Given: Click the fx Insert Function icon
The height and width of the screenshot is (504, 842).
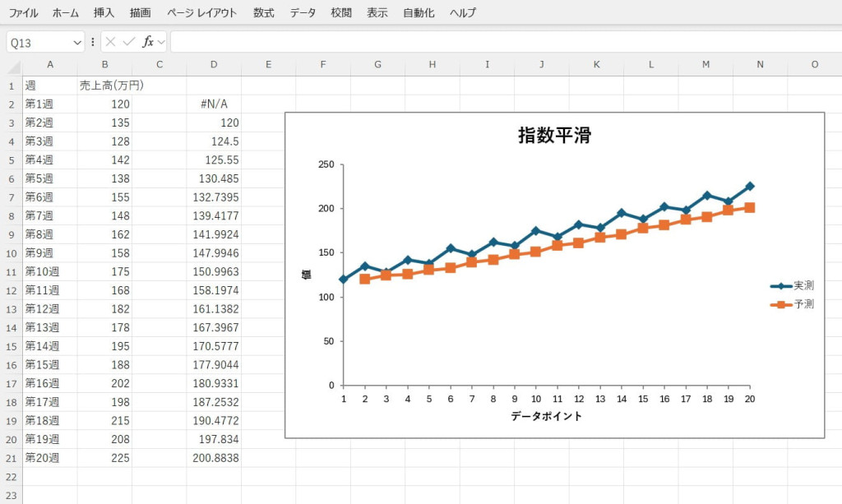Looking at the screenshot, I should [147, 42].
